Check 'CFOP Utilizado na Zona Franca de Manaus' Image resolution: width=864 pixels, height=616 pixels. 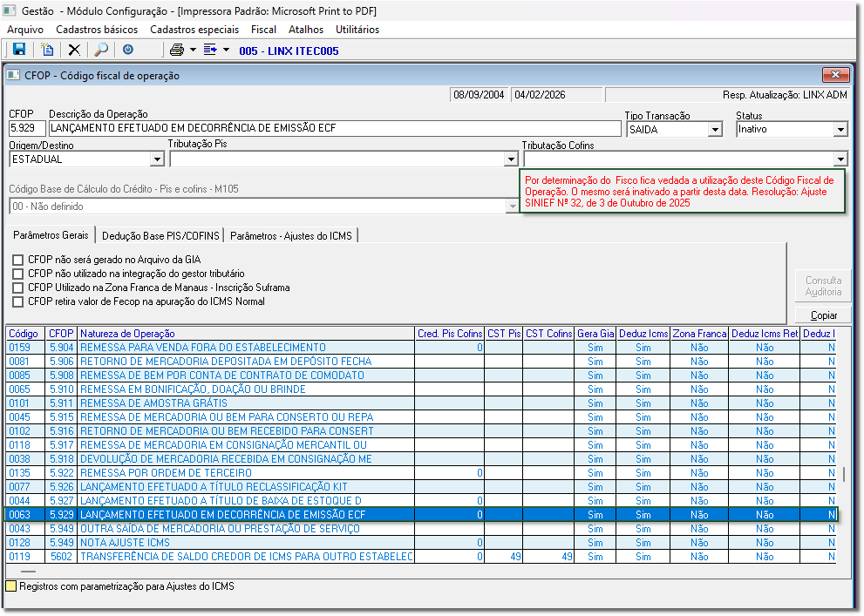point(17,288)
